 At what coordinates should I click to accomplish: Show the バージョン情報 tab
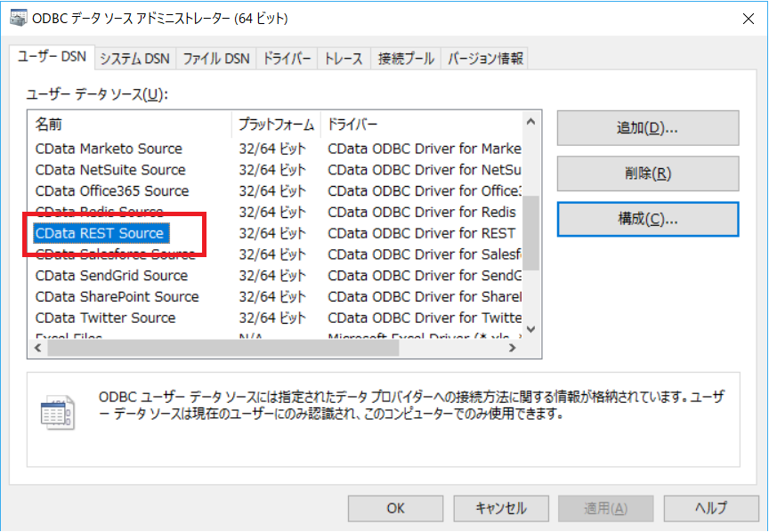tap(485, 59)
